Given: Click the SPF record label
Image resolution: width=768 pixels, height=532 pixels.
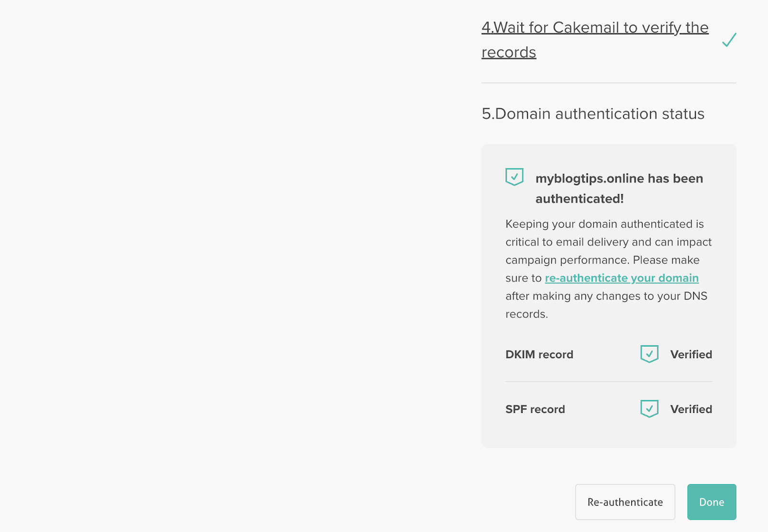Looking at the screenshot, I should (x=535, y=409).
